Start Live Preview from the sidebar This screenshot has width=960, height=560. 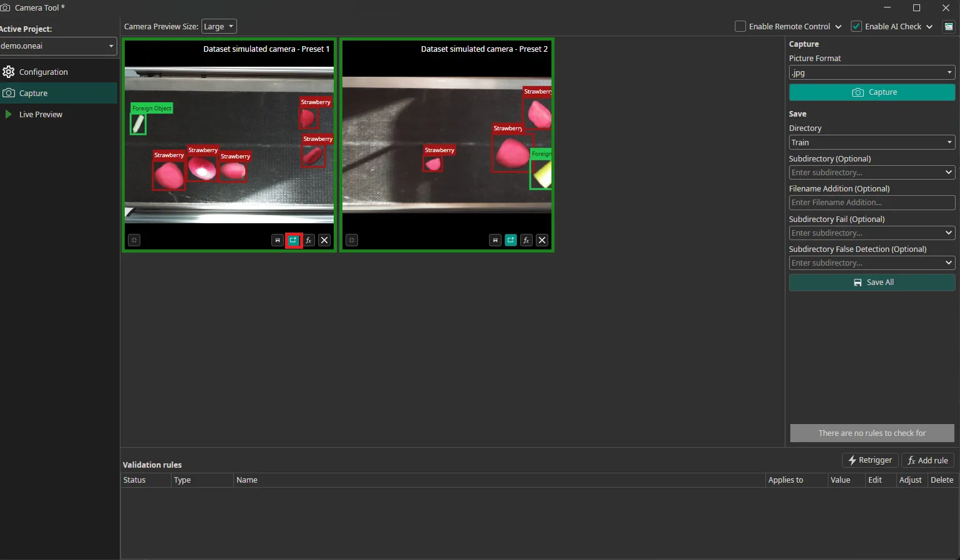click(41, 114)
